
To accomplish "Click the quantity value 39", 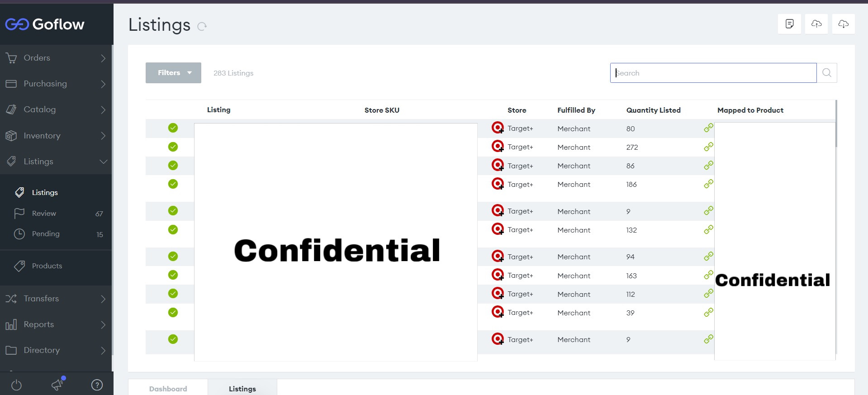I will coord(630,313).
